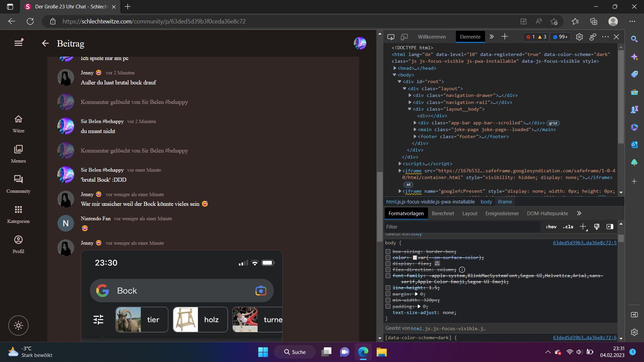Enable the line-height property checkbox
The image size is (644, 362).
click(x=388, y=288)
